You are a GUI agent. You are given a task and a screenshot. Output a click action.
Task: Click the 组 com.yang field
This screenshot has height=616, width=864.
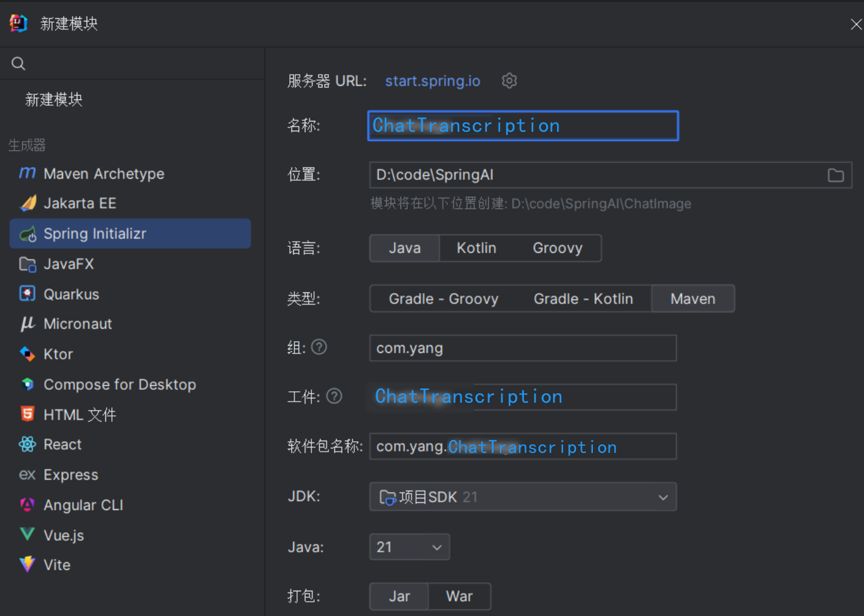click(523, 348)
